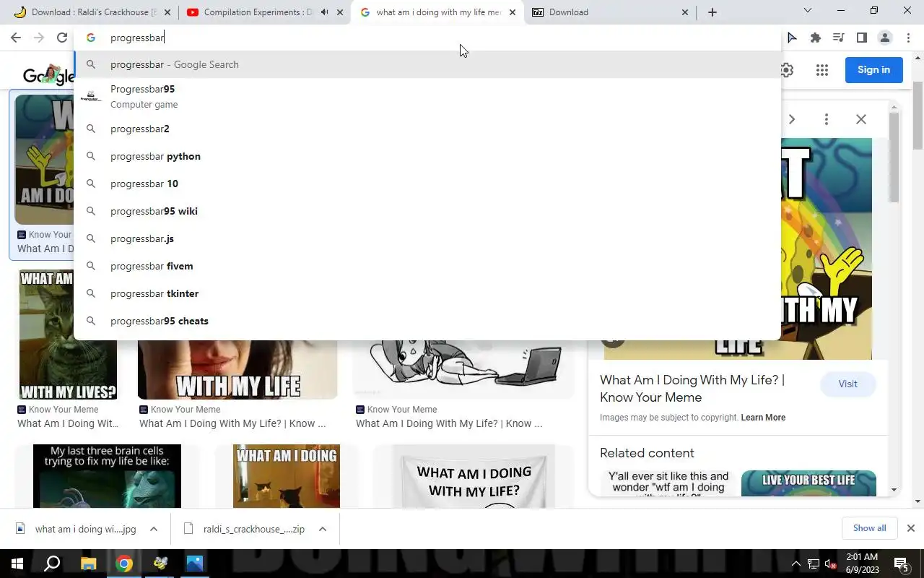The width and height of the screenshot is (924, 578).
Task: Show hidden system tray icons
Action: [796, 564]
